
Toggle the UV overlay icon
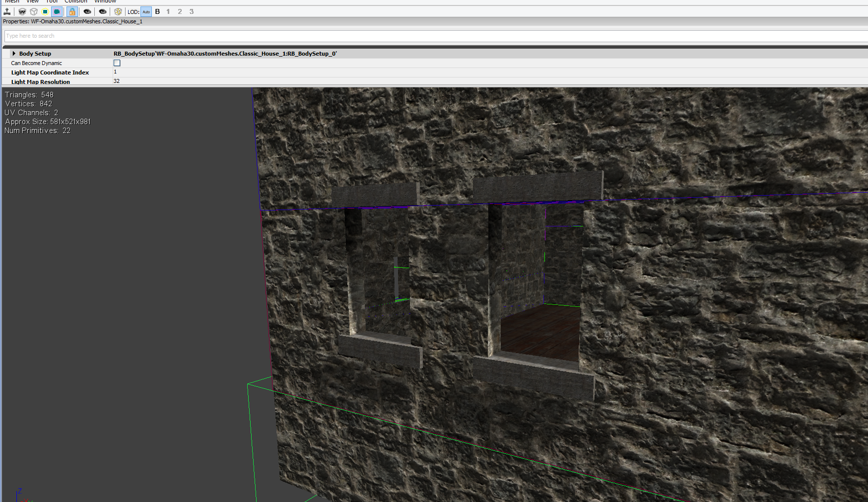pos(22,11)
